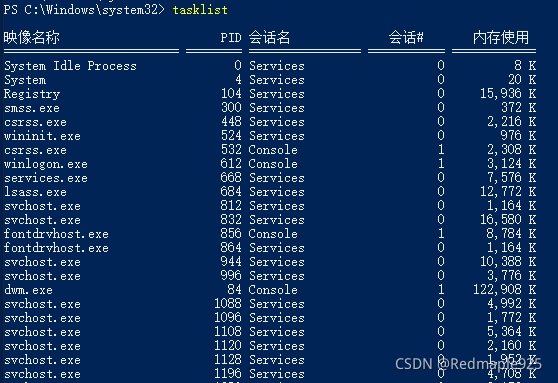Select the 122,908 K memory value

click(x=504, y=290)
